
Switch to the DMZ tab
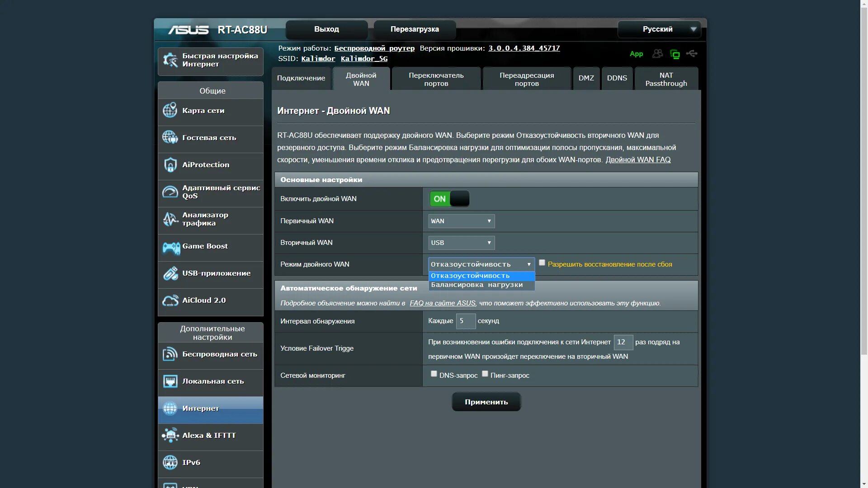[x=586, y=78]
